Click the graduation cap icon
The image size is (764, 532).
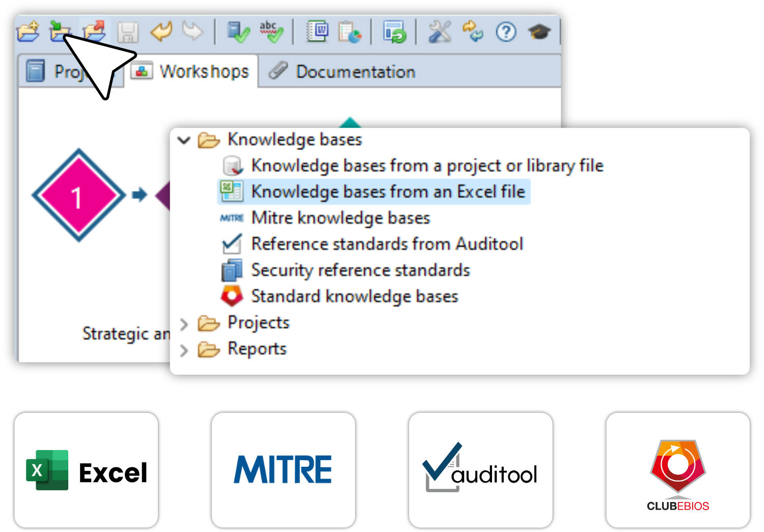(x=539, y=32)
